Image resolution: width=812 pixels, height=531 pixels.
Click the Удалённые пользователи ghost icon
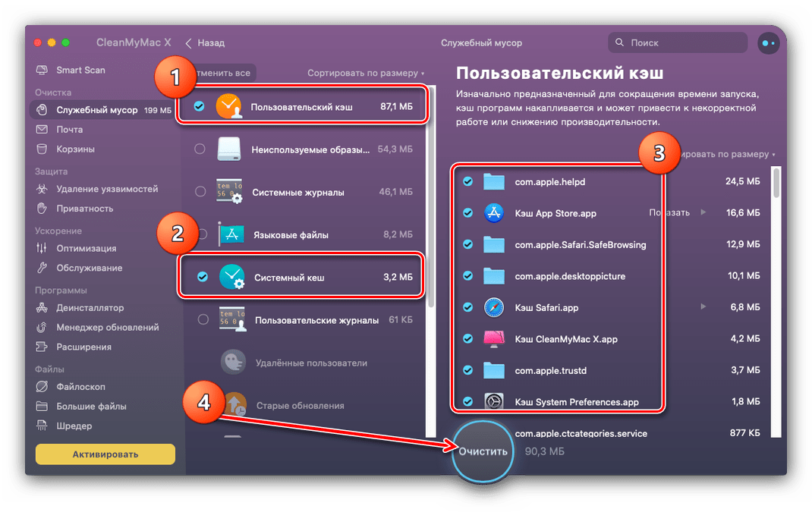[233, 363]
